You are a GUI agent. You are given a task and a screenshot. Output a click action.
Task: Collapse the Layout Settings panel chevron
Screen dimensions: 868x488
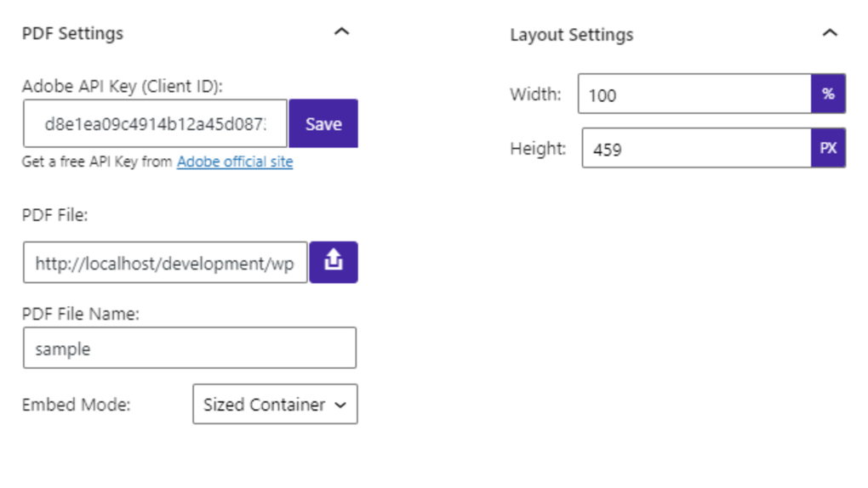[x=830, y=33]
